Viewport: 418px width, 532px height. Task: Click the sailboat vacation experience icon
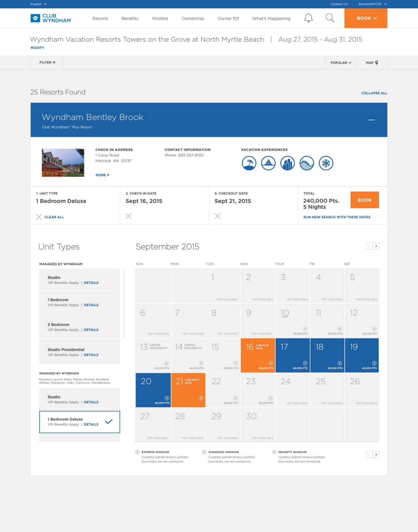click(268, 163)
